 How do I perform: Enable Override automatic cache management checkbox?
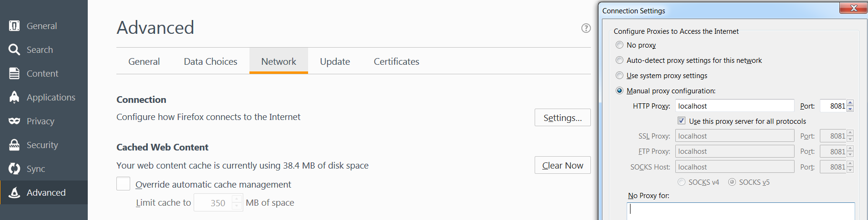[123, 184]
